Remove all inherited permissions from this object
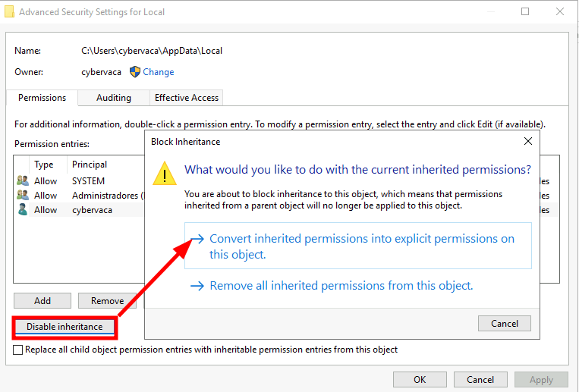The height and width of the screenshot is (392, 579). click(341, 286)
